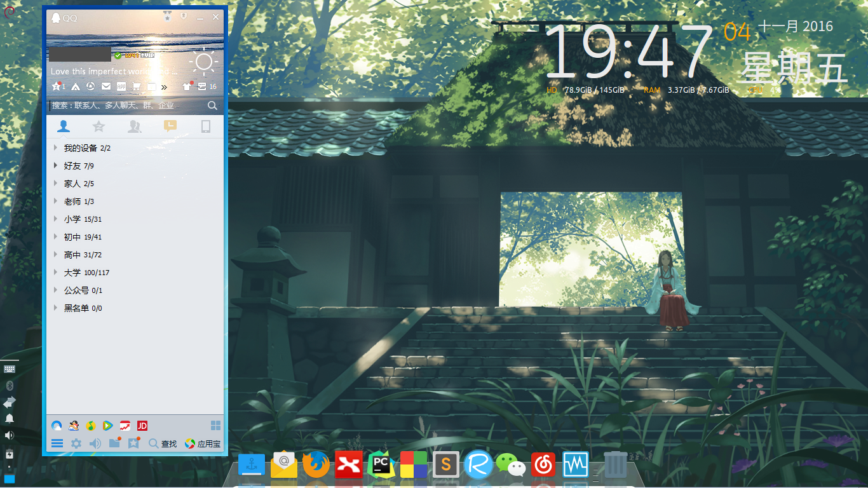Expand the 公众号 group
This screenshot has width=868, height=488.
(x=135, y=290)
